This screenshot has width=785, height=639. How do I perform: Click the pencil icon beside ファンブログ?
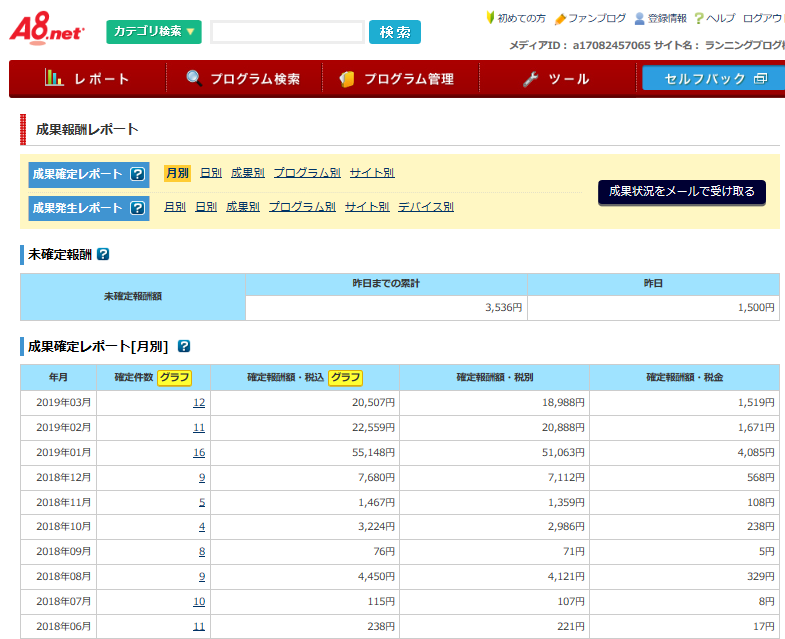(x=560, y=19)
